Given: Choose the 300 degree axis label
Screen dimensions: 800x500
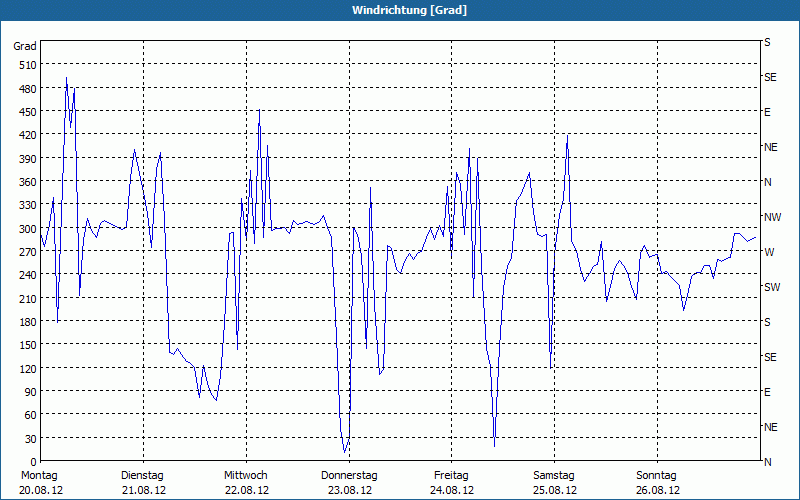Looking at the screenshot, I should (x=28, y=229).
